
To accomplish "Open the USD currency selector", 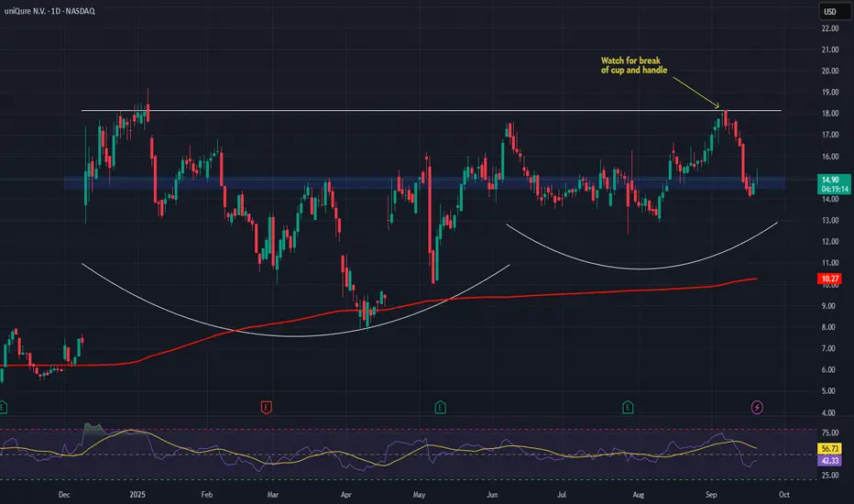I will click(835, 11).
